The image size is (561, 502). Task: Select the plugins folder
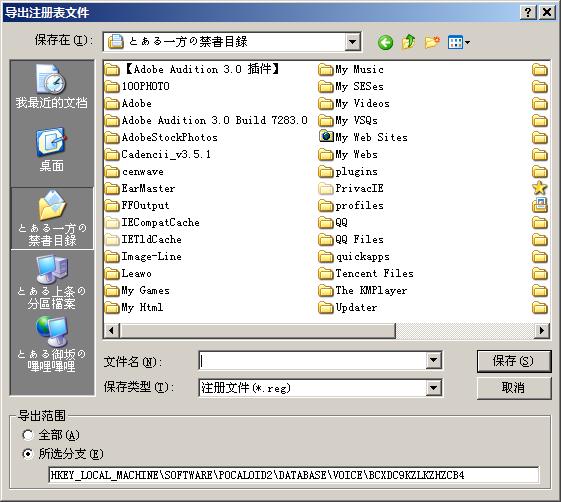coord(348,171)
